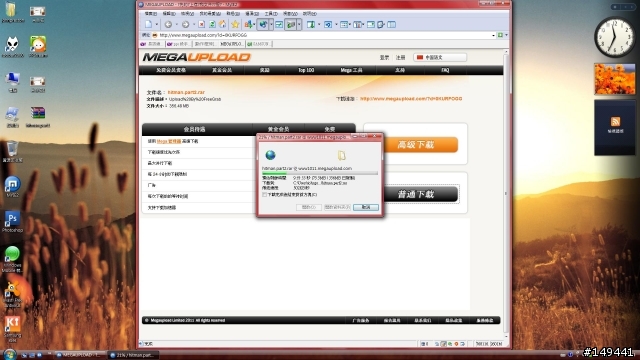Open the language selector with Chinese flag
The image size is (640, 360).
click(x=440, y=58)
